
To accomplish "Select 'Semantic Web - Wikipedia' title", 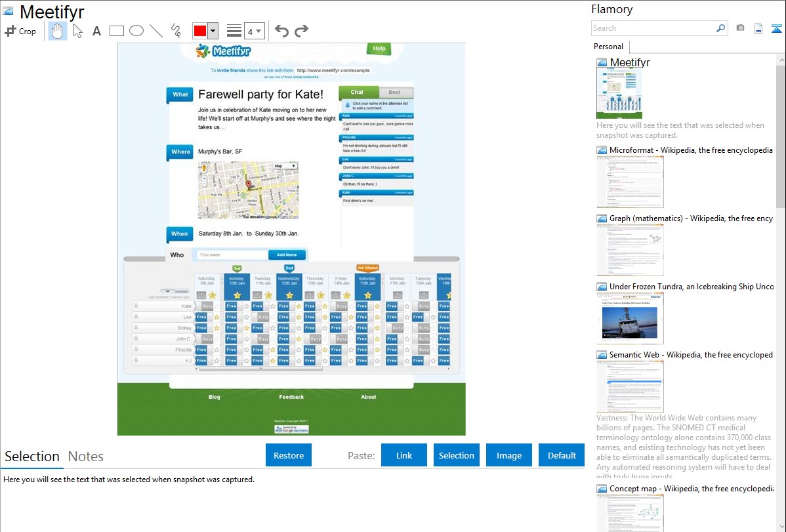I will pyautogui.click(x=691, y=355).
